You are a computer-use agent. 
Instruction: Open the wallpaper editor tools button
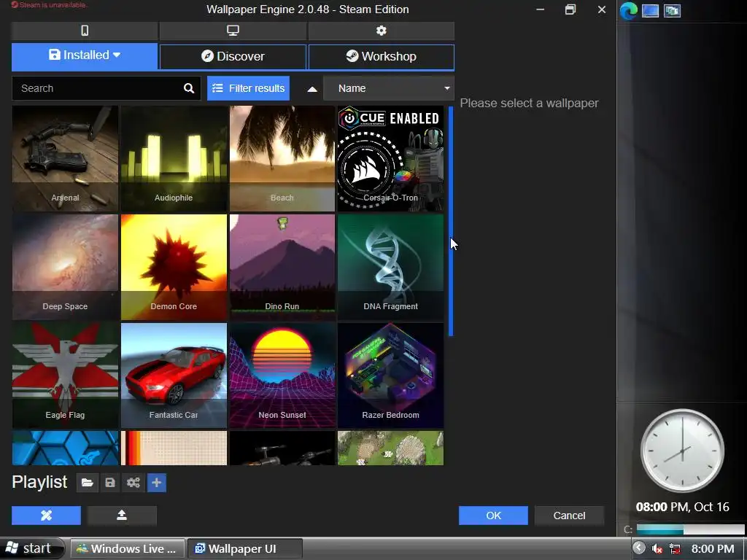tap(46, 516)
